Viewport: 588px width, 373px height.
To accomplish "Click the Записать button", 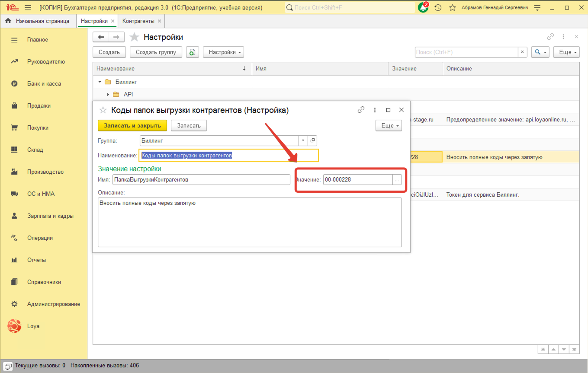I will click(189, 125).
